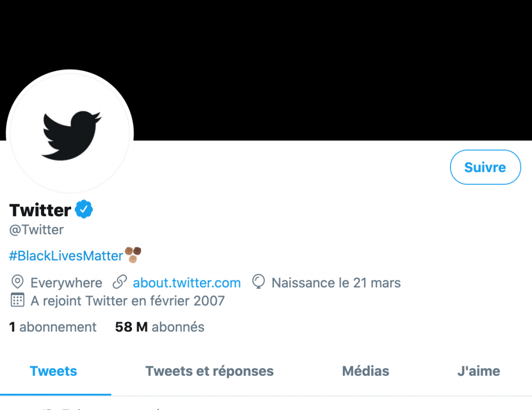
Task: Click the calendar joined-date icon
Action: [x=18, y=300]
